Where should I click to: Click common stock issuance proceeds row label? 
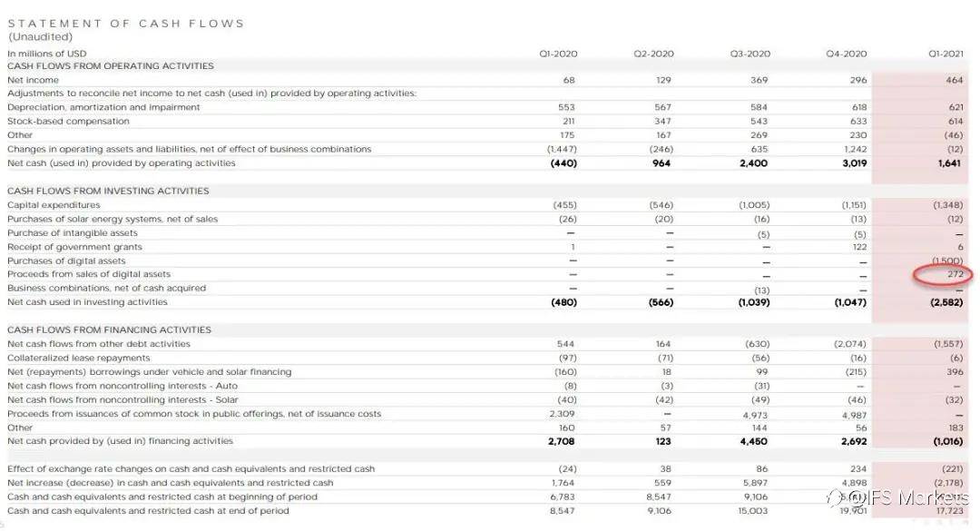click(x=194, y=413)
